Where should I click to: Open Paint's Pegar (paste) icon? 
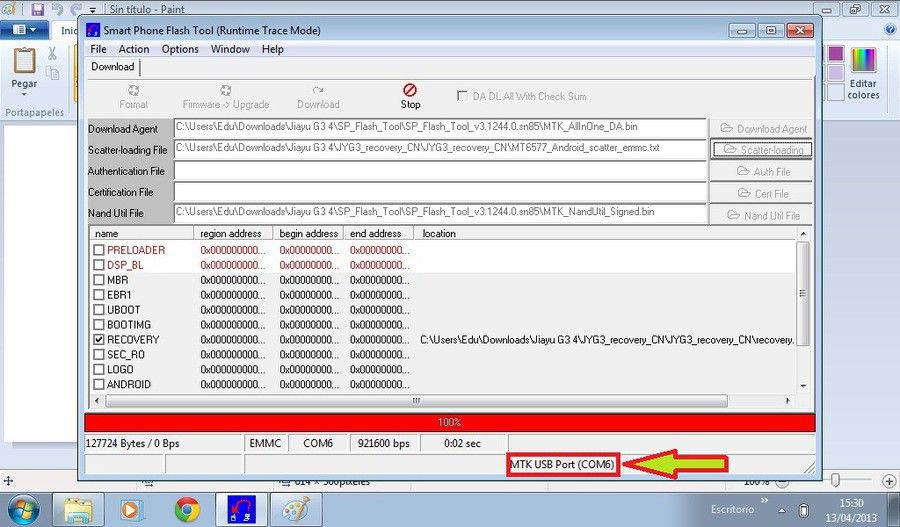tap(24, 60)
